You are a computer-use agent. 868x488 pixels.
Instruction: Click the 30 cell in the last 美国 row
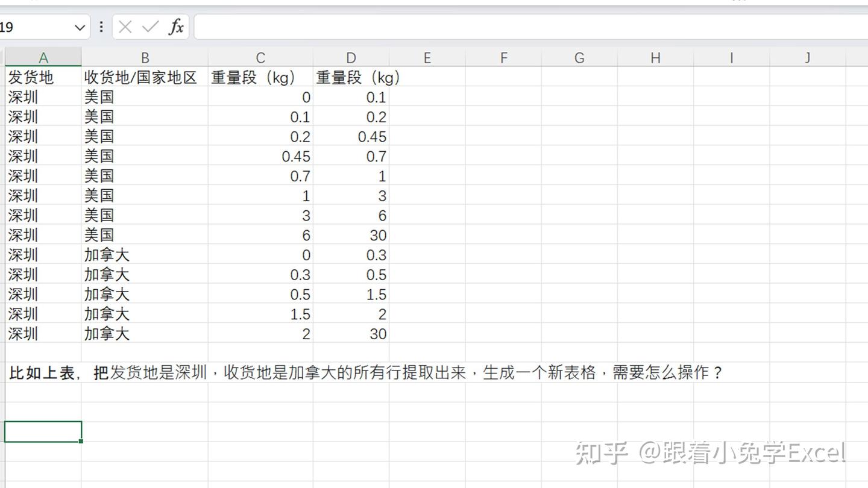[x=351, y=235]
